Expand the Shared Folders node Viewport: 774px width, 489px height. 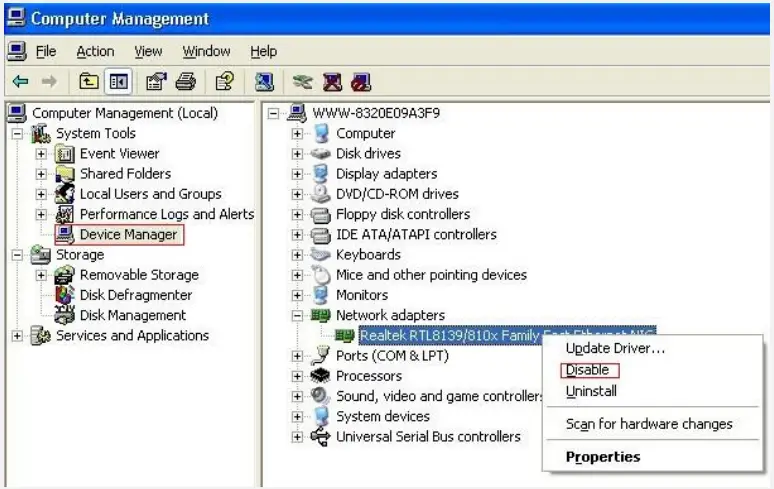point(41,174)
